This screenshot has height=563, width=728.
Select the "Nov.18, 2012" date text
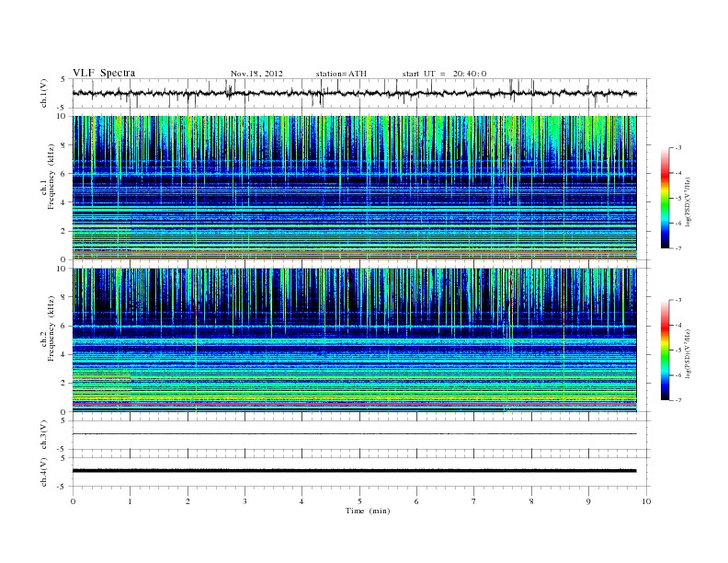256,74
